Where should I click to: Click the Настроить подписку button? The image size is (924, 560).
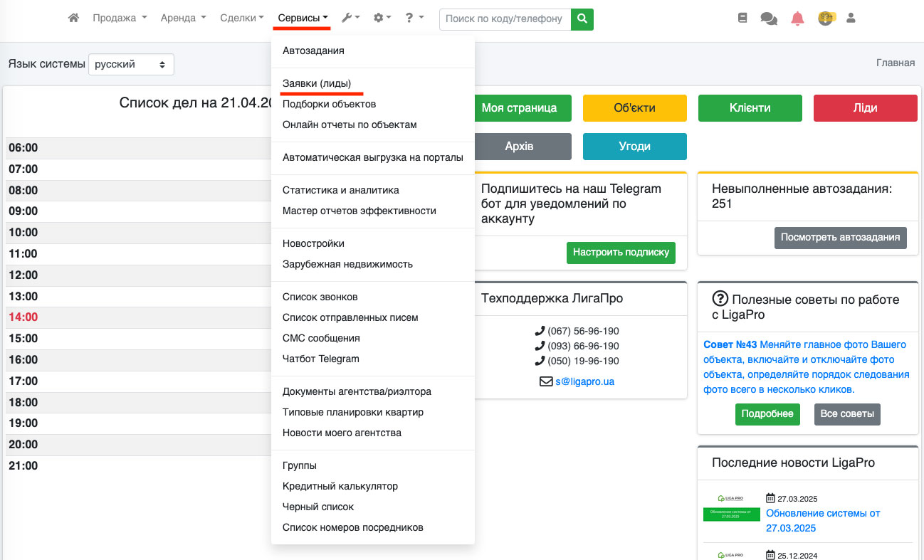click(621, 252)
